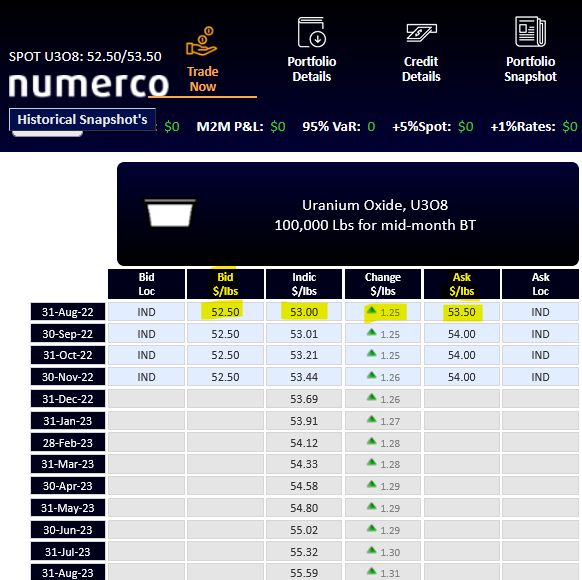
Task: Select the 31-Jul-23 date row label
Action: coord(68,552)
